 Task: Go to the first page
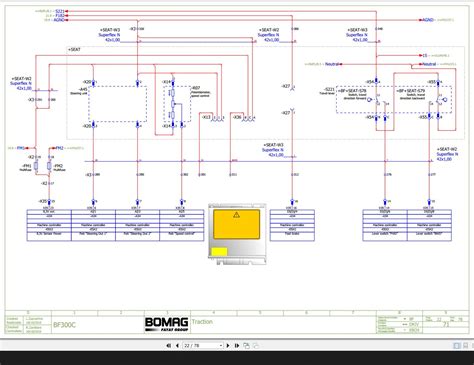click(169, 346)
